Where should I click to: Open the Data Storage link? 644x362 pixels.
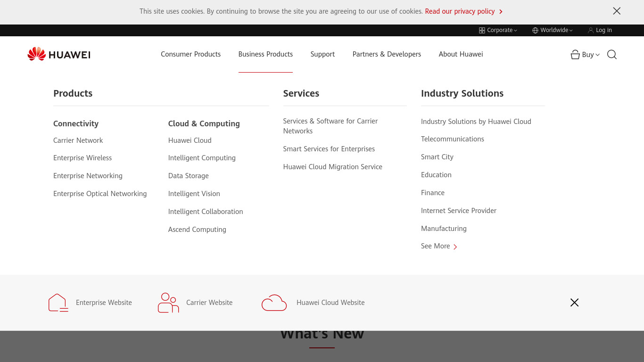coord(188,176)
